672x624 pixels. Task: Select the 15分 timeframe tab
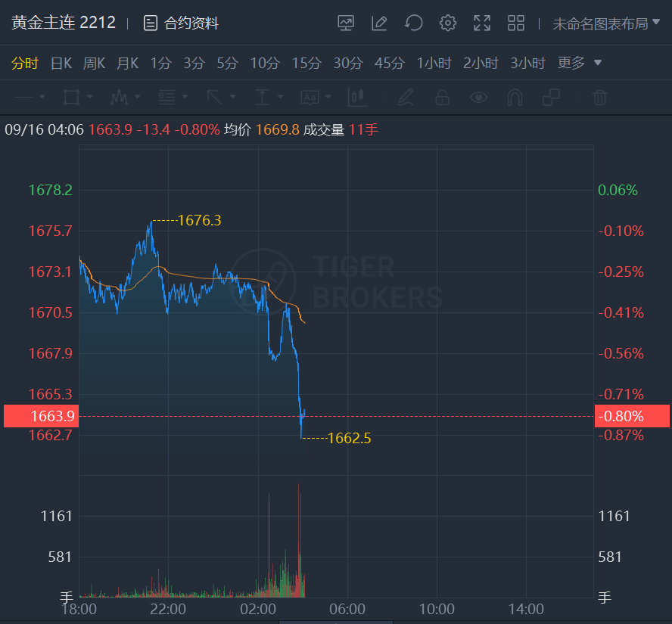(x=306, y=63)
